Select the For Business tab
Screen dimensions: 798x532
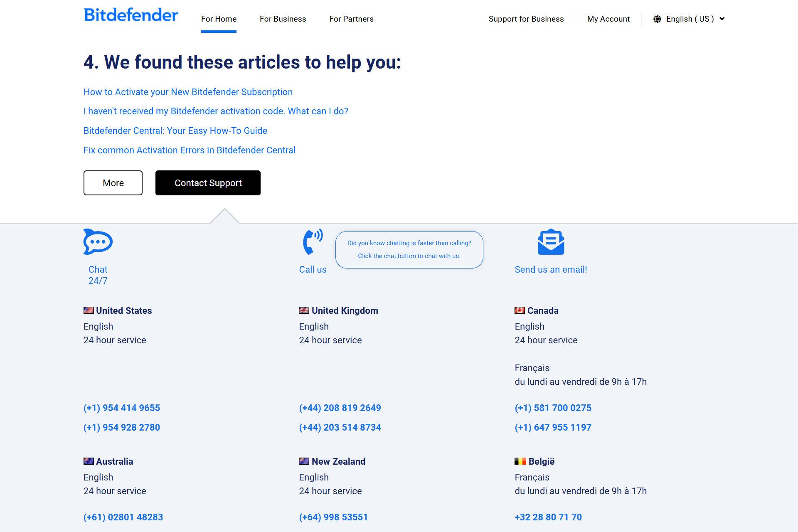pos(282,19)
